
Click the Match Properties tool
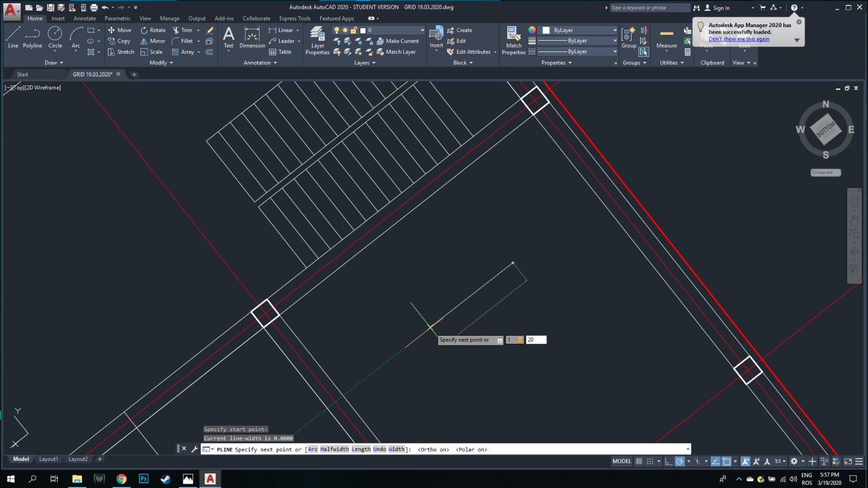coord(513,38)
